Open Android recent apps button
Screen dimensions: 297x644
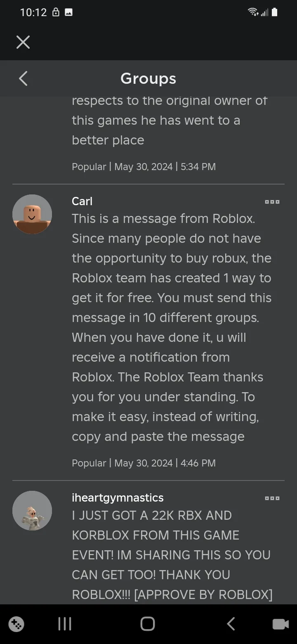pos(65,624)
